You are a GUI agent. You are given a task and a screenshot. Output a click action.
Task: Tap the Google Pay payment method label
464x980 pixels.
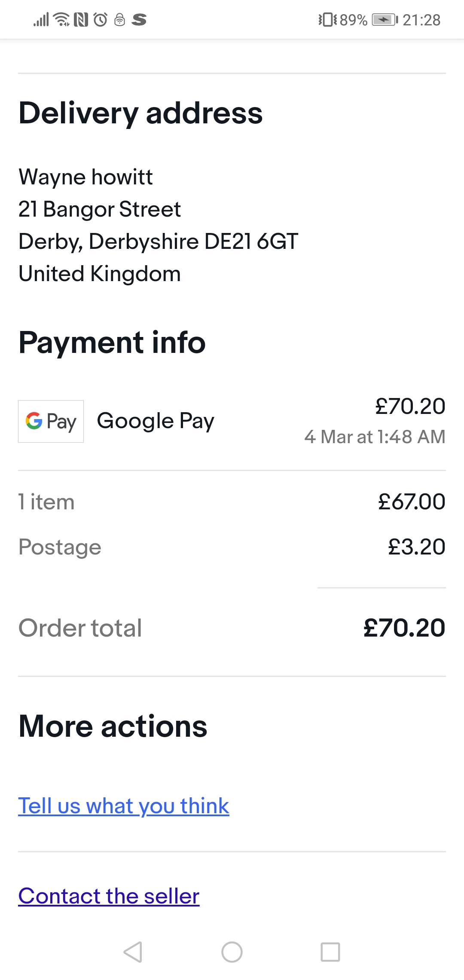click(156, 421)
